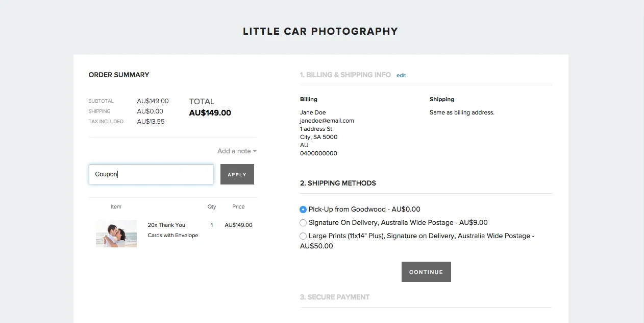Click the 20x Thank You Cards item name
This screenshot has height=323, width=644.
click(173, 230)
